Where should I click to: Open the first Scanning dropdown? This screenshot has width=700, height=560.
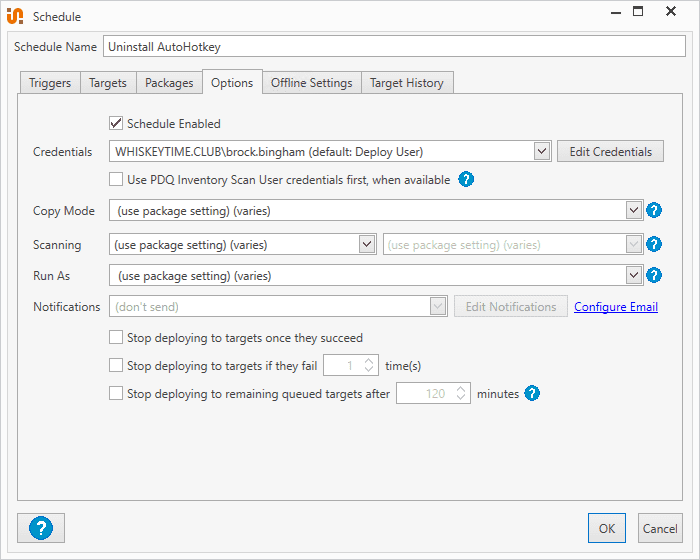[367, 244]
